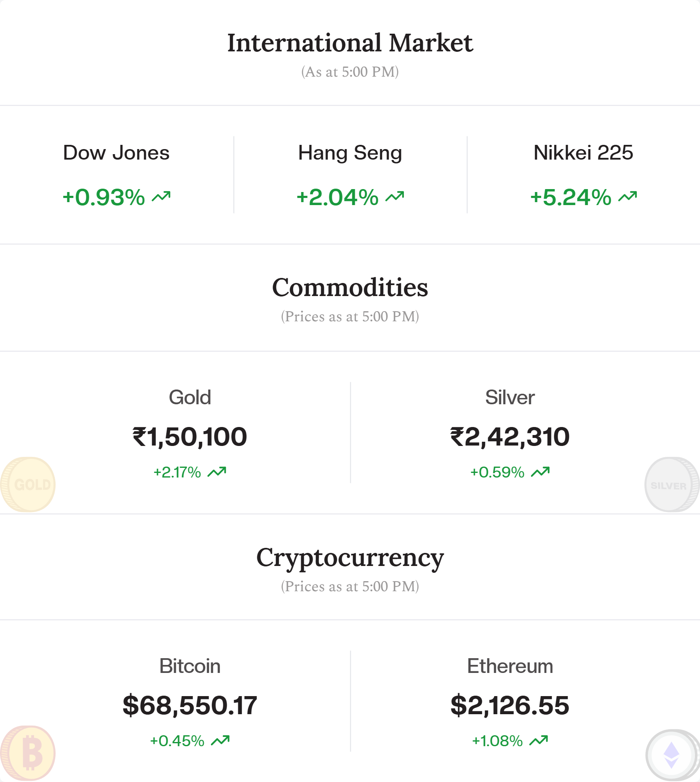The width and height of the screenshot is (700, 782).
Task: Click the Gold price ₹1,50,100
Action: 190,437
